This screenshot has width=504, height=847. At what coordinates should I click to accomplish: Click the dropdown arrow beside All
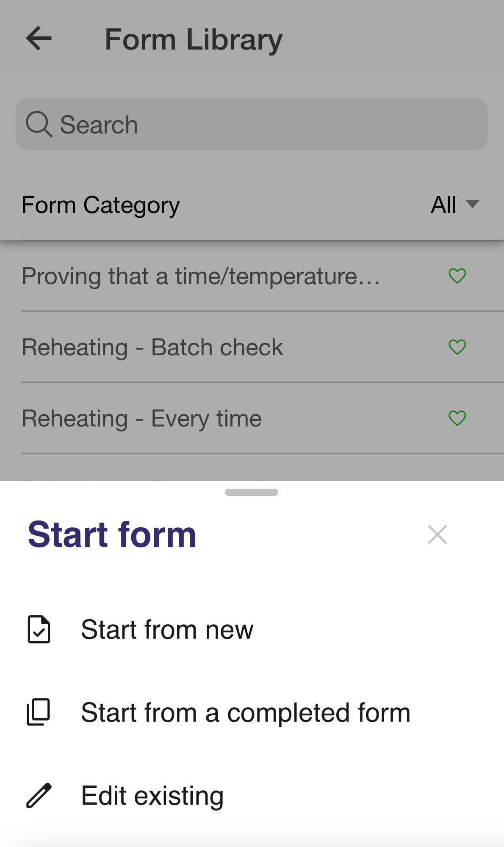[x=472, y=204]
